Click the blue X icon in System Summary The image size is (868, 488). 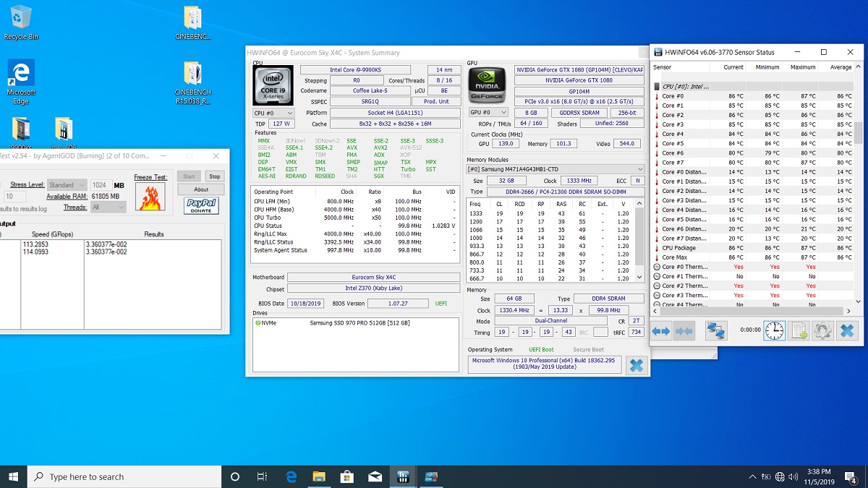(636, 366)
